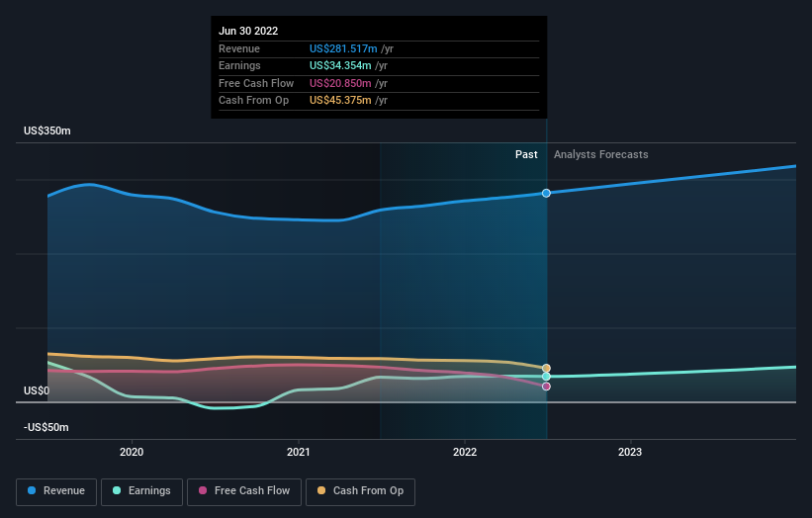Screen dimensions: 812x518
Task: Click the Analysts Forecasts label
Action: [x=600, y=155]
